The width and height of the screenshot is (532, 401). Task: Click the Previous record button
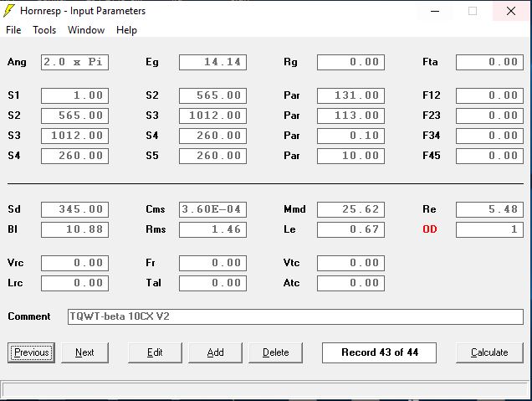31,352
